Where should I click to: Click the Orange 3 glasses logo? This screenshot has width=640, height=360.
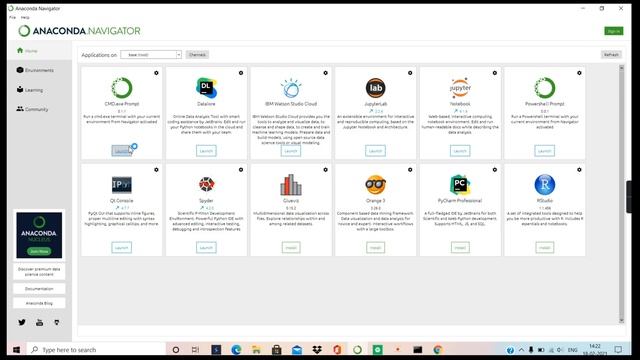pos(376,184)
